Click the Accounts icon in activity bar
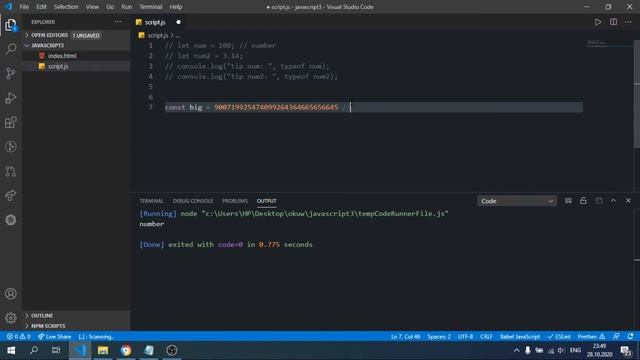 pyautogui.click(x=11, y=293)
